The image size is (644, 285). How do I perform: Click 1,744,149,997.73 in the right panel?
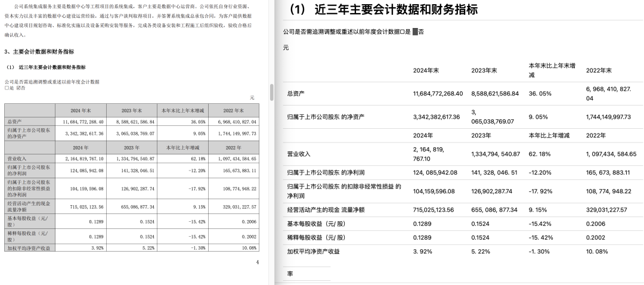[608, 117]
